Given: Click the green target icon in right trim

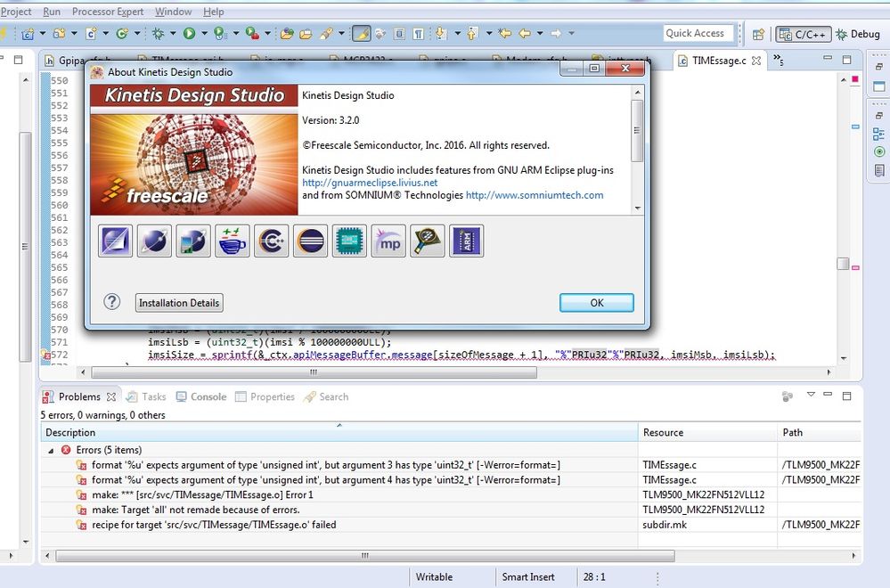Looking at the screenshot, I should (879, 151).
